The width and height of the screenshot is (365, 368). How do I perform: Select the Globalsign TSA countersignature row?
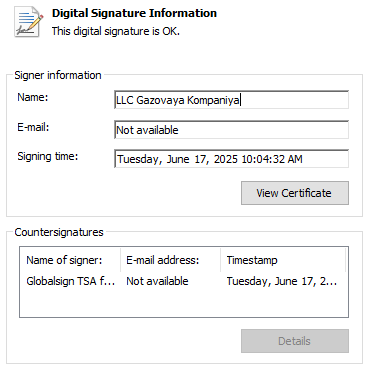pos(182,281)
